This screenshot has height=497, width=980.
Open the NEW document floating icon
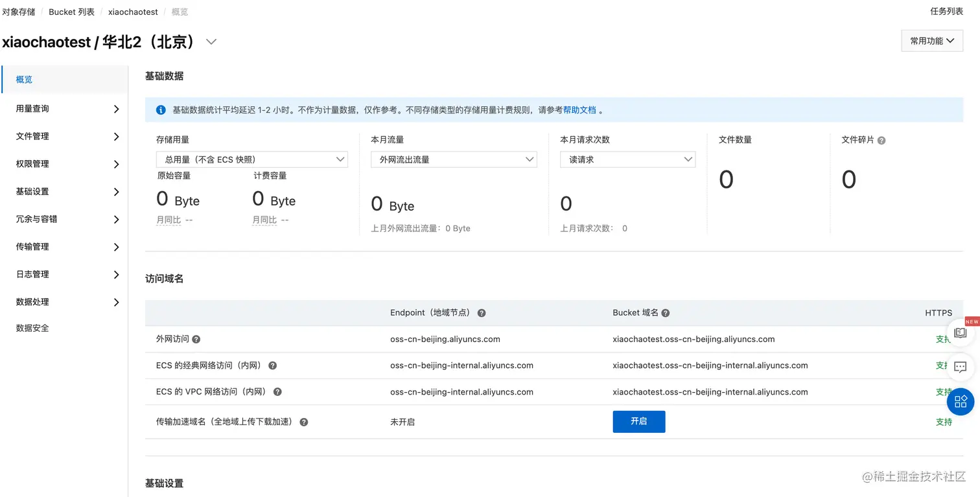[961, 332]
